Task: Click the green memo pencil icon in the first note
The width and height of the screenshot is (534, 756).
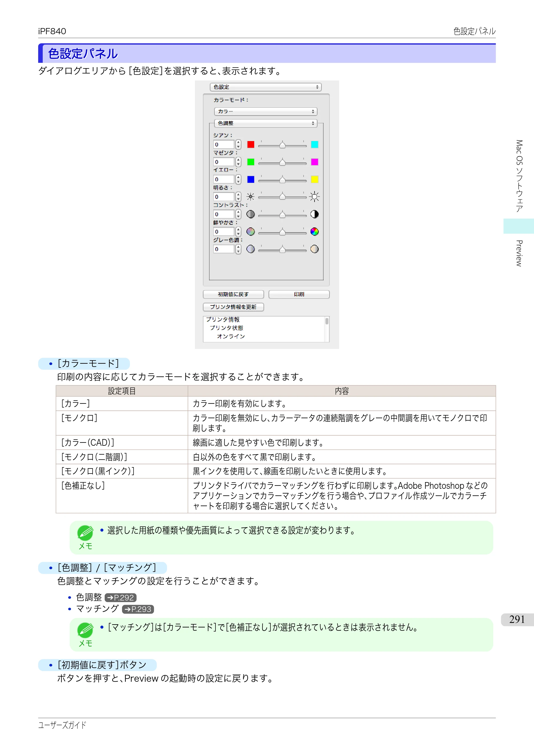Action: [x=85, y=533]
